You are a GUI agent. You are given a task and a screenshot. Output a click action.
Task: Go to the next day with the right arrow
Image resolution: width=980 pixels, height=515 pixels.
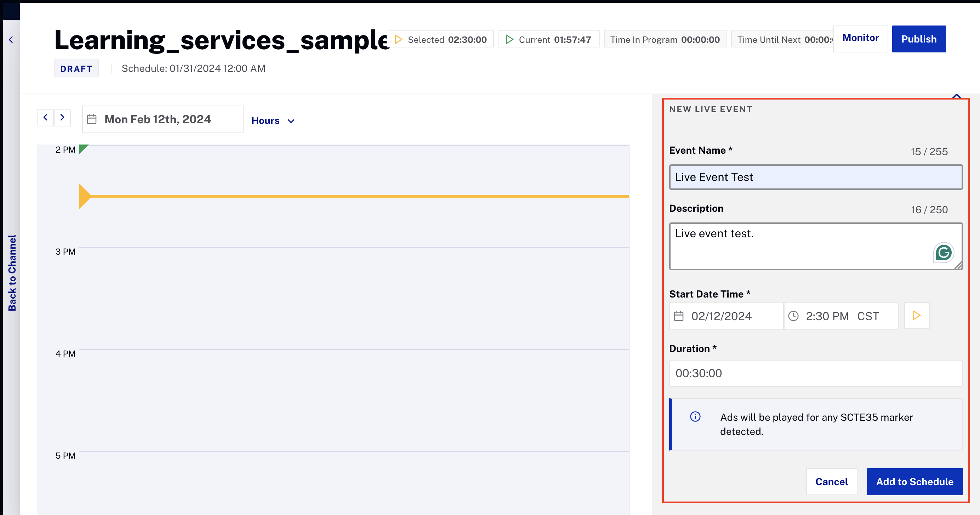62,118
